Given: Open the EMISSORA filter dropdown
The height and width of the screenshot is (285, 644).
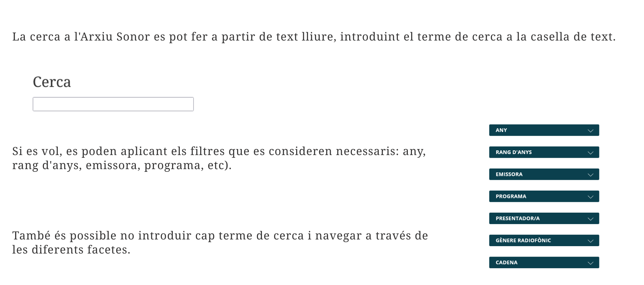Looking at the screenshot, I should coord(544,174).
